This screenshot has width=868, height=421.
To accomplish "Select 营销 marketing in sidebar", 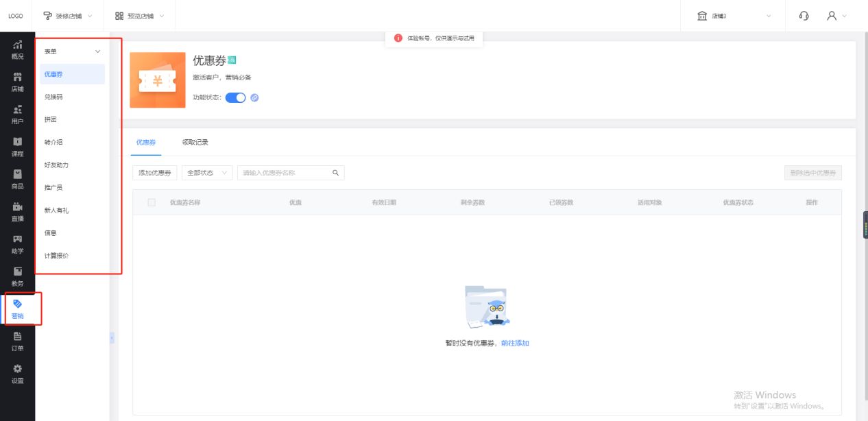I will pos(17,309).
